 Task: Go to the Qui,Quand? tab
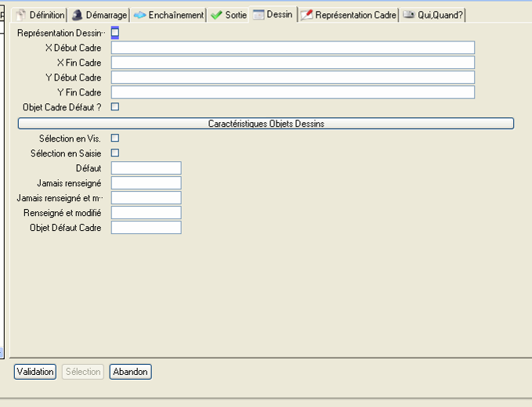click(432, 15)
